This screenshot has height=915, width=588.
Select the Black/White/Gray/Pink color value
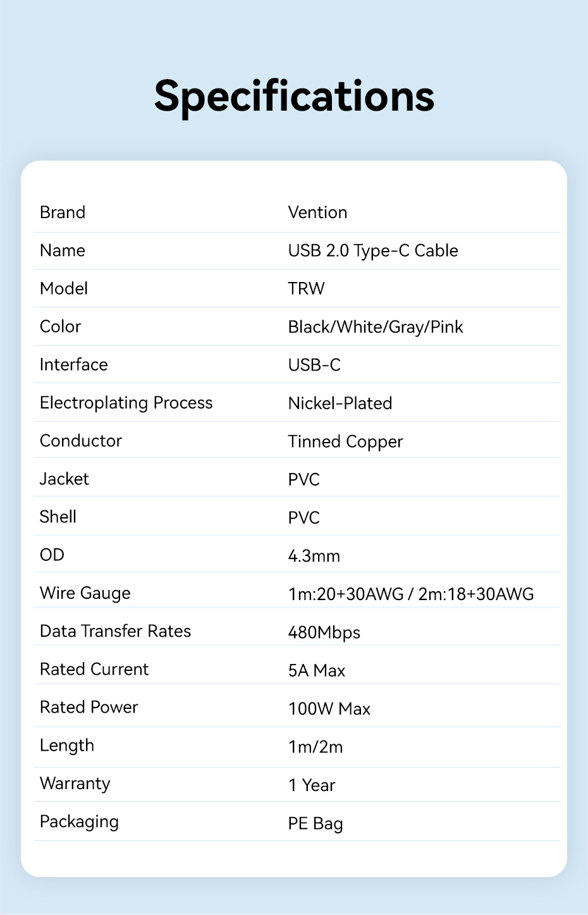376,327
